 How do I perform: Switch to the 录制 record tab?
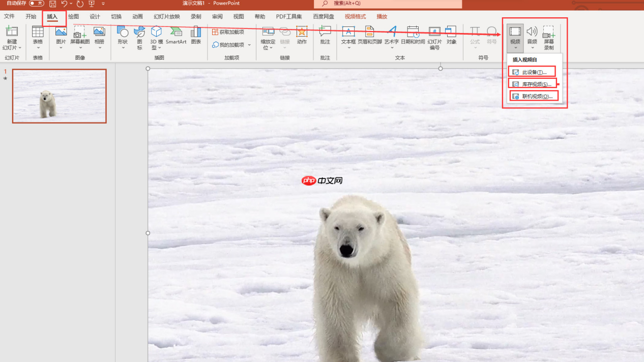pyautogui.click(x=196, y=17)
